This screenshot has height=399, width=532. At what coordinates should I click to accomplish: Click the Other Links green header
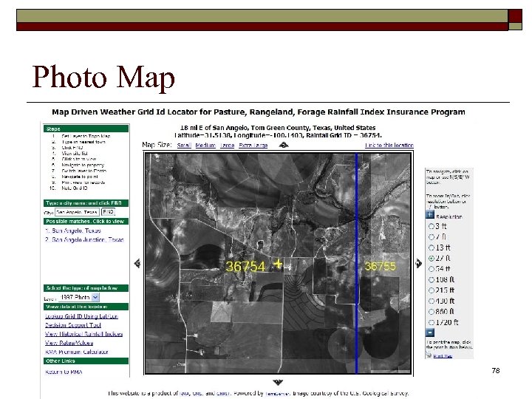click(86, 361)
